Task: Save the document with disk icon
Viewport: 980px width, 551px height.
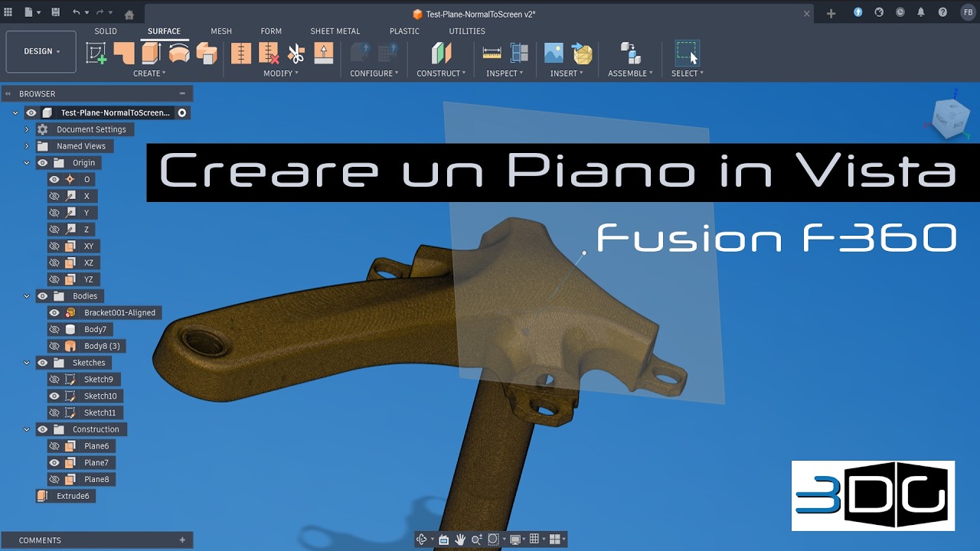Action: tap(55, 12)
